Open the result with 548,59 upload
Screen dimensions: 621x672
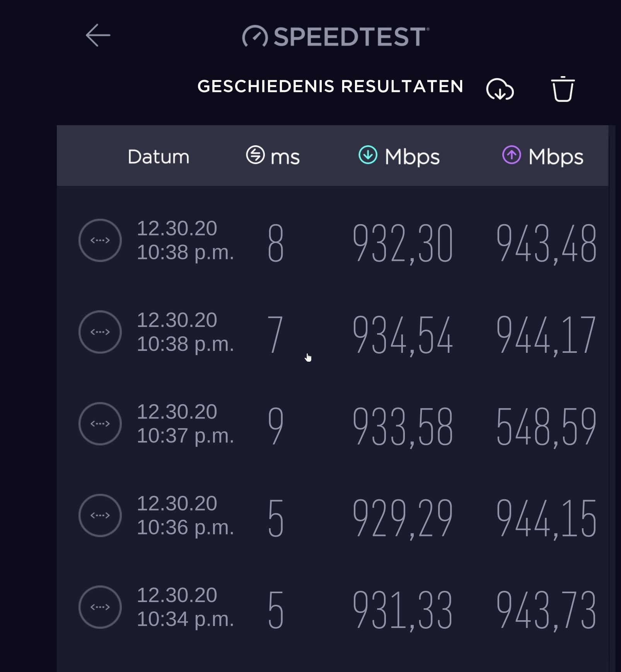point(333,424)
